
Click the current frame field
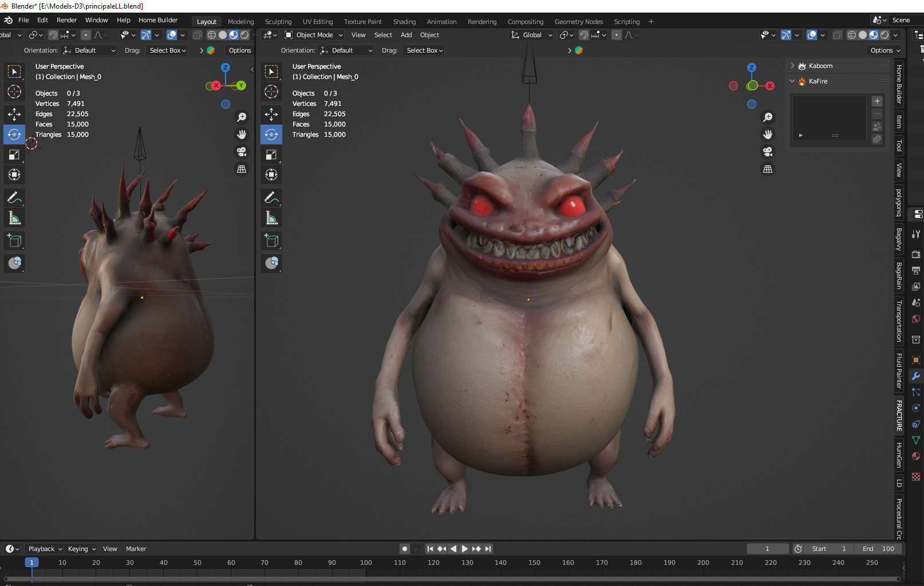click(767, 549)
